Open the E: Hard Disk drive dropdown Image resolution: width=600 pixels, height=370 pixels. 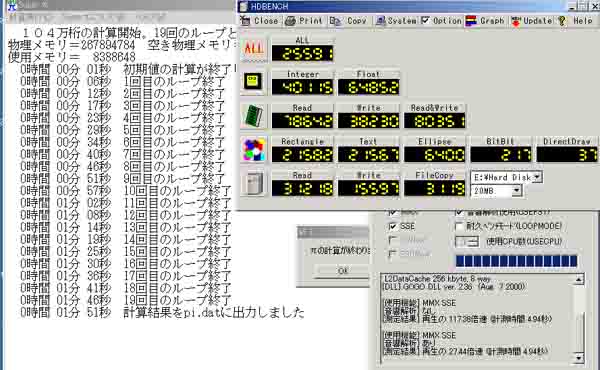(x=537, y=177)
